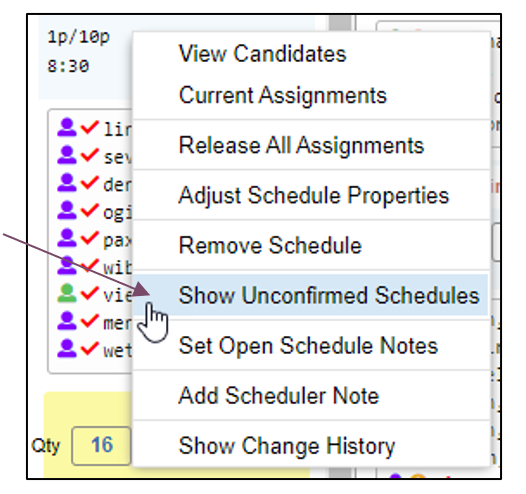The width and height of the screenshot is (526, 494).
Task: Click the Qty input field showing 16
Action: (x=101, y=446)
